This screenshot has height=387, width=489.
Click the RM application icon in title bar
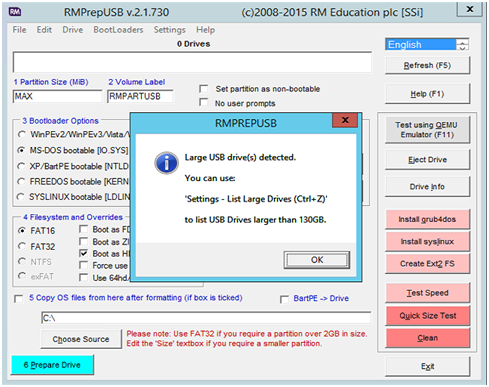tap(15, 12)
